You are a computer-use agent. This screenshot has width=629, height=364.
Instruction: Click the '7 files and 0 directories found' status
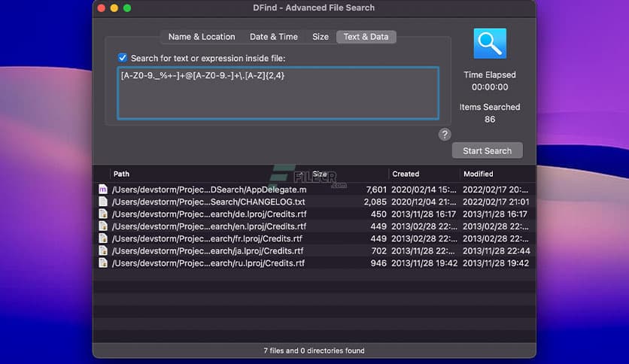[x=314, y=350]
